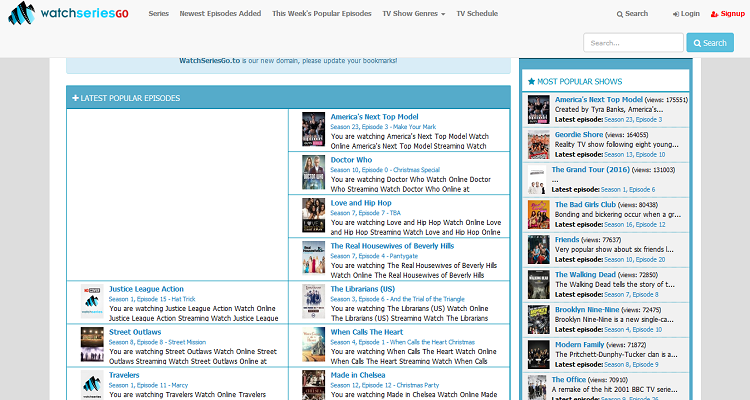
Task: Open Bad Girls Club Season 16, Episode 12
Action: (x=634, y=224)
